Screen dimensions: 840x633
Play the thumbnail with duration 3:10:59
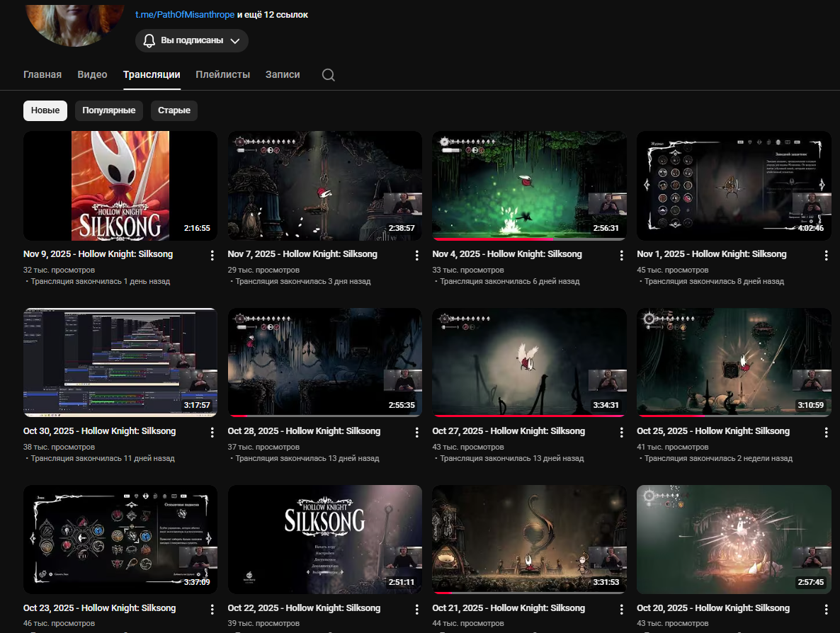click(734, 363)
